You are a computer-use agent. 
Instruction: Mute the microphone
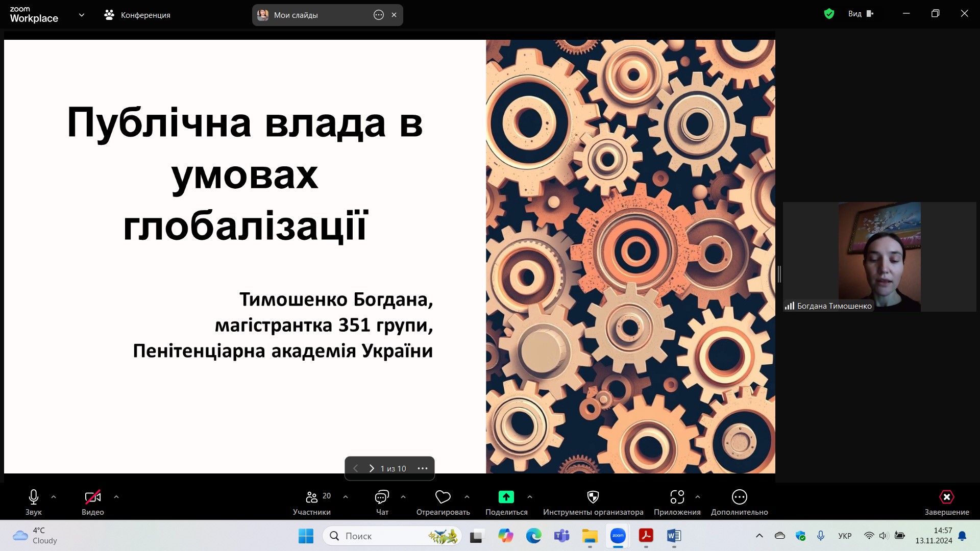coord(34,497)
